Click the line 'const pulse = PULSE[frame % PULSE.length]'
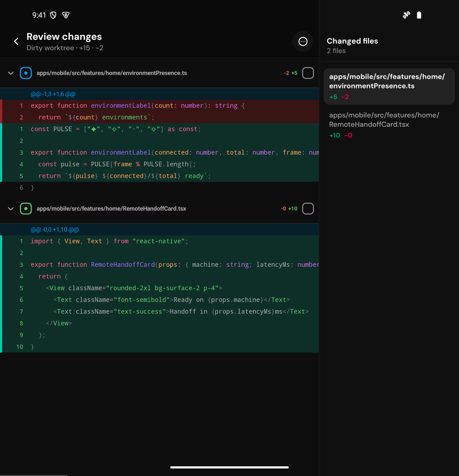Image resolution: width=459 pixels, height=476 pixels. click(x=159, y=164)
